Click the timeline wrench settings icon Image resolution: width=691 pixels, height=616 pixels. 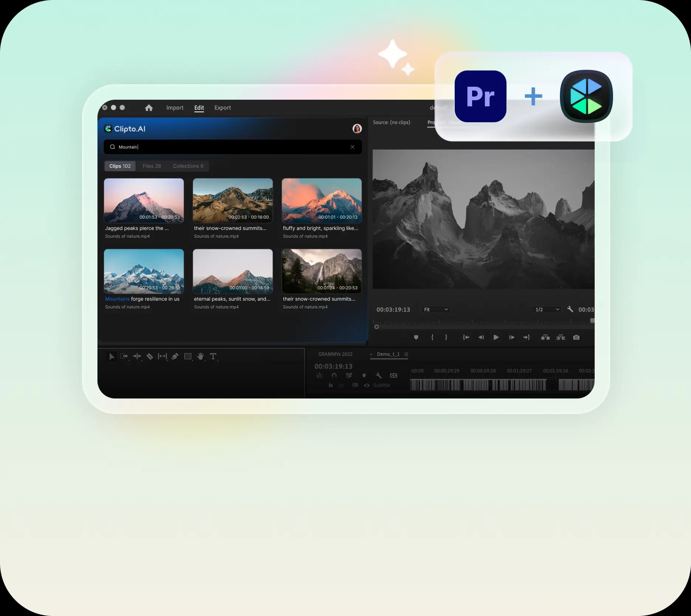[379, 376]
